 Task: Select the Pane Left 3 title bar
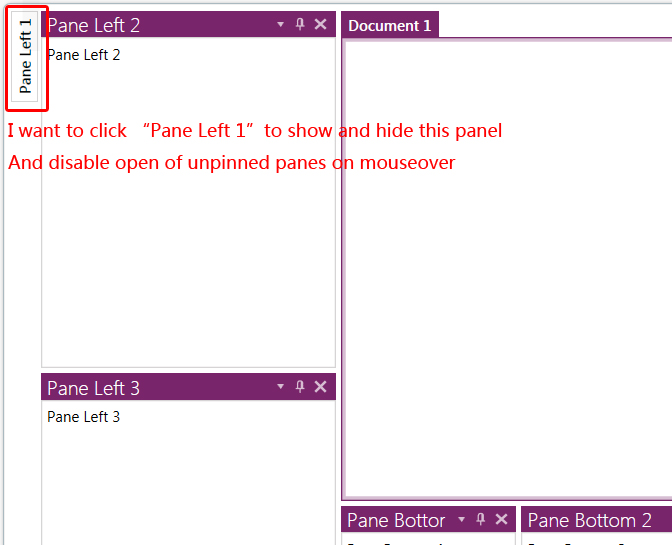tap(190, 388)
